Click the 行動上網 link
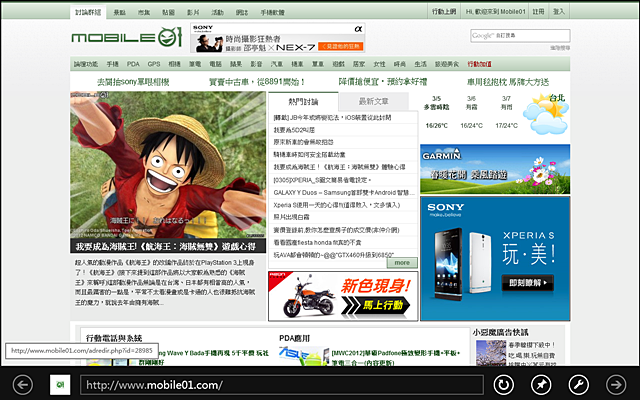This screenshot has width=640, height=400. (x=444, y=11)
